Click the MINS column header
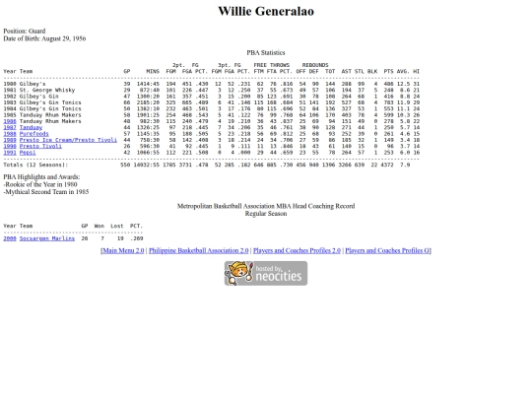The width and height of the screenshot is (532, 399). click(153, 71)
